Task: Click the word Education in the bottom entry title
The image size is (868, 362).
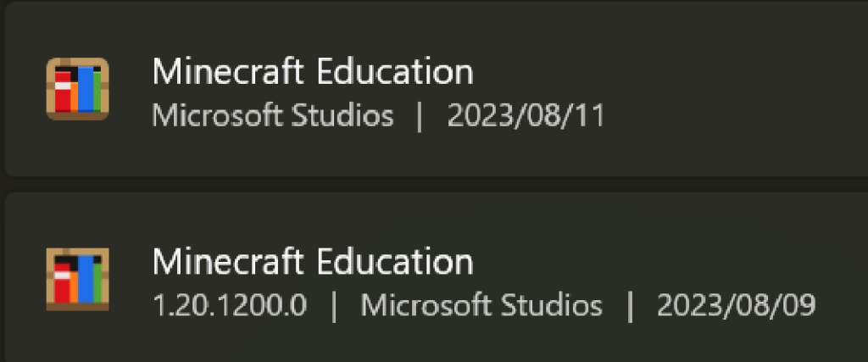Action: tap(394, 262)
